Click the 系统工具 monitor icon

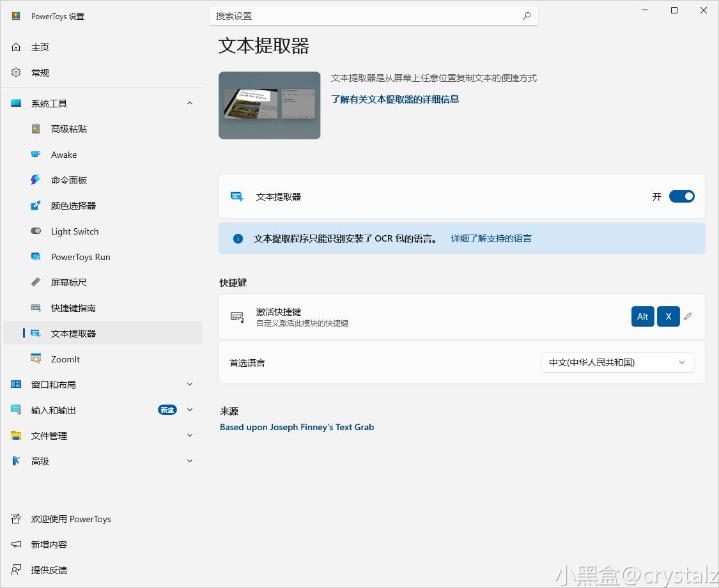16,103
